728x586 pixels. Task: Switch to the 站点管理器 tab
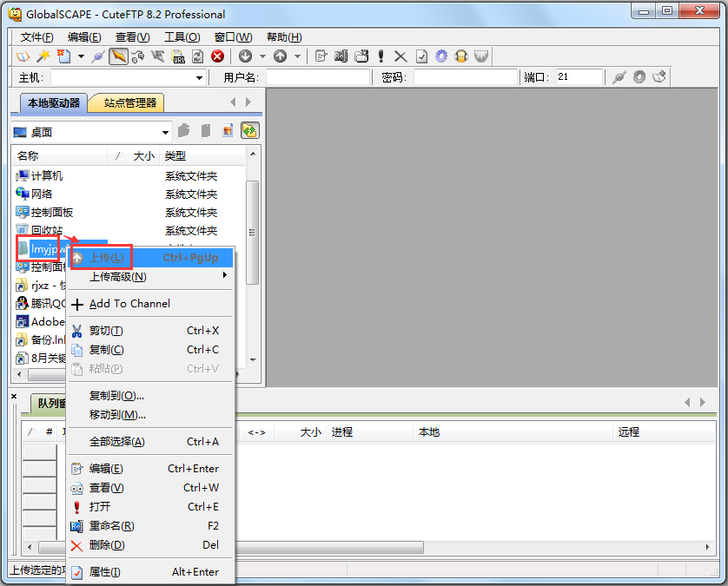(129, 103)
